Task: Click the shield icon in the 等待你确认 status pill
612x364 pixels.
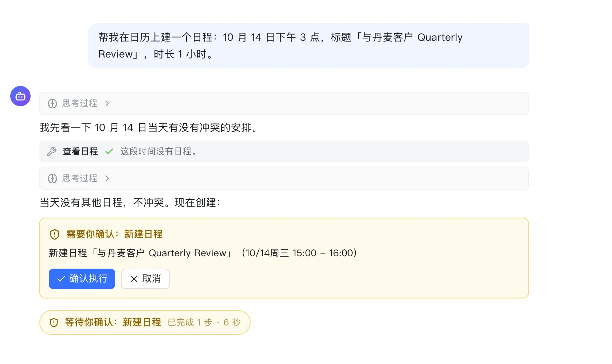Action: coord(54,323)
